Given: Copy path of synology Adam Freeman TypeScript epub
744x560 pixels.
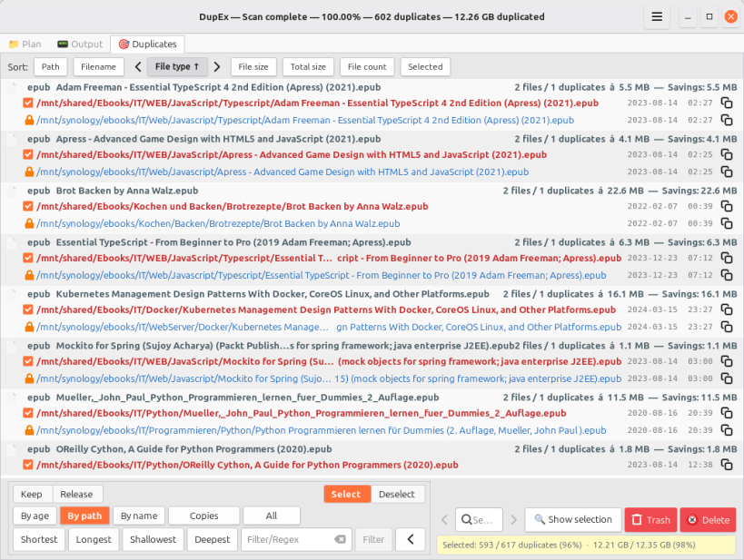Looking at the screenshot, I should [x=727, y=120].
